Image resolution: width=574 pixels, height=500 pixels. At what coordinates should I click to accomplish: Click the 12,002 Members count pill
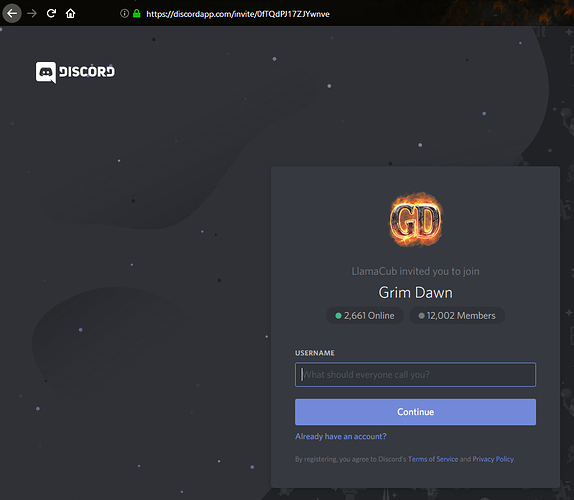[457, 316]
